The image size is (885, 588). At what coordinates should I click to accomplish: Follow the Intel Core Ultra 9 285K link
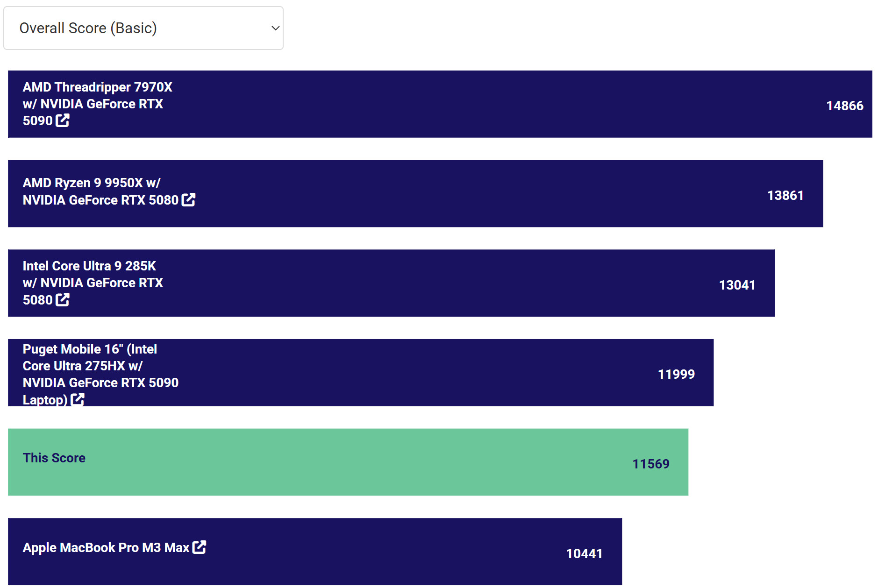coord(93,283)
